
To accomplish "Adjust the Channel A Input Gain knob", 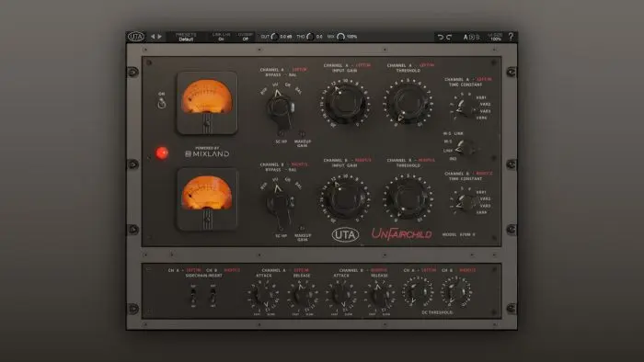I will (345, 103).
